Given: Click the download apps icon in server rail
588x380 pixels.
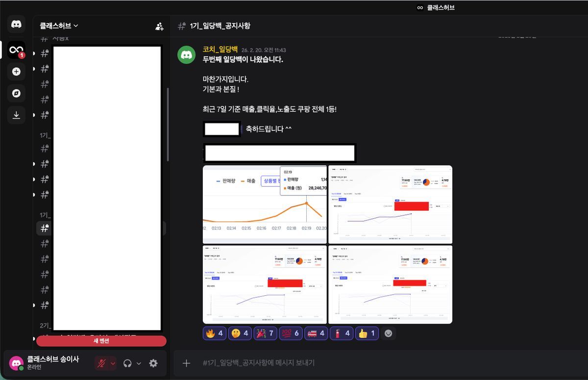Looking at the screenshot, I should click(16, 115).
